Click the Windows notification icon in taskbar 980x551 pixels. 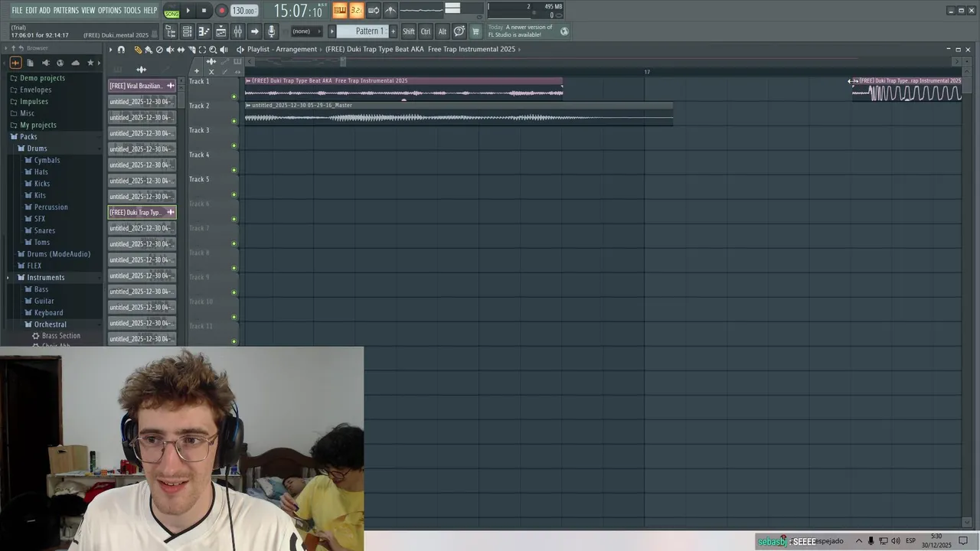coord(963,541)
